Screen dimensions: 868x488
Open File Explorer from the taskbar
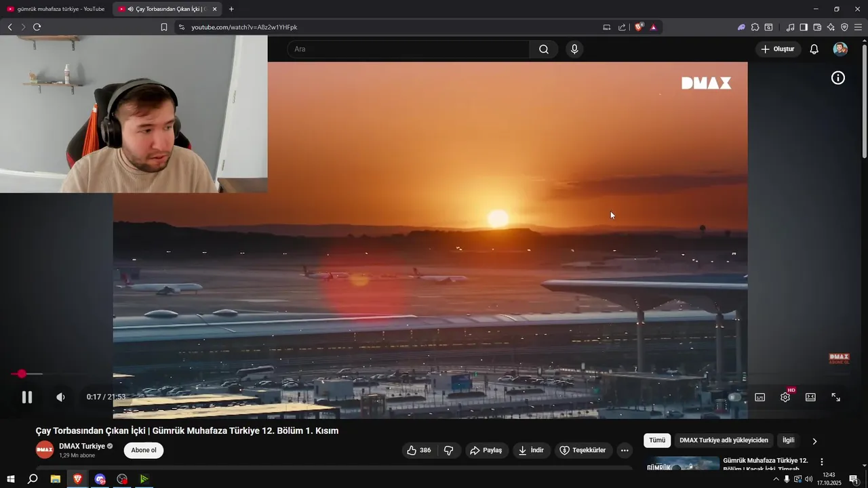coord(56,479)
